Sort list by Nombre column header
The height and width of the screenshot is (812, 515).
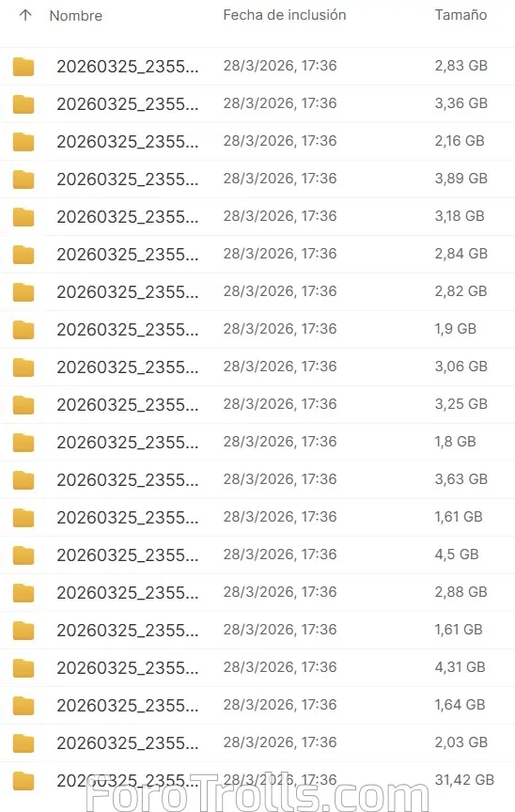(x=75, y=16)
